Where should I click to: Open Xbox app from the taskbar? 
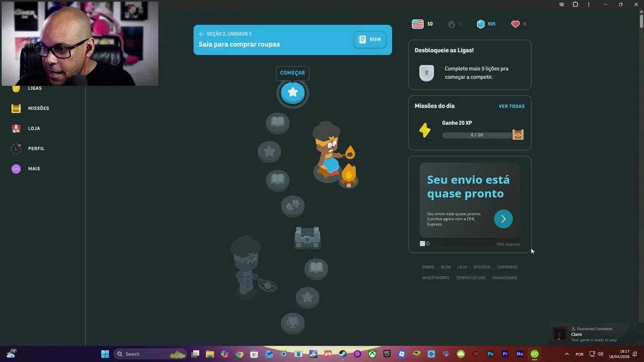(x=372, y=354)
